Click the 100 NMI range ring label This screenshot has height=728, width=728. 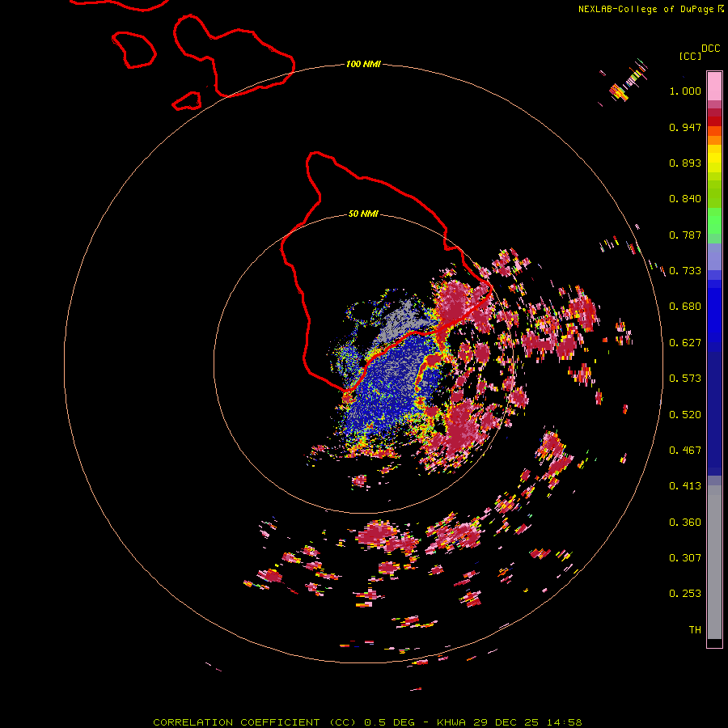coord(363,64)
